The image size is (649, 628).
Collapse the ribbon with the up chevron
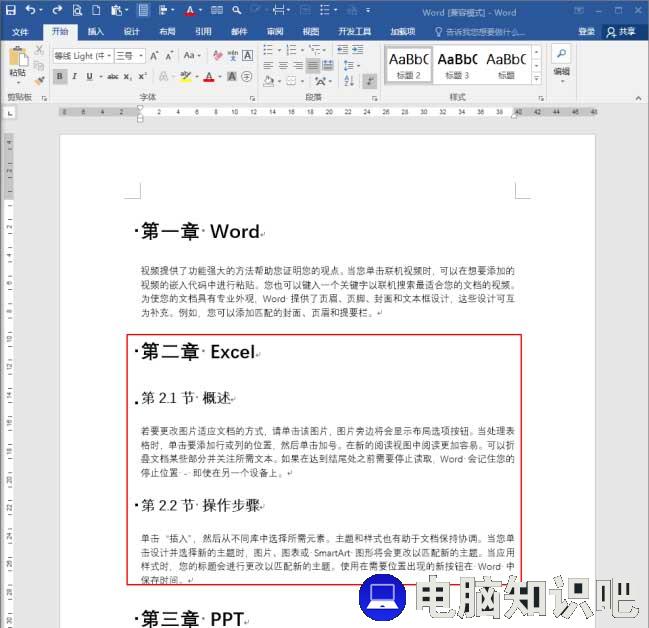638,99
